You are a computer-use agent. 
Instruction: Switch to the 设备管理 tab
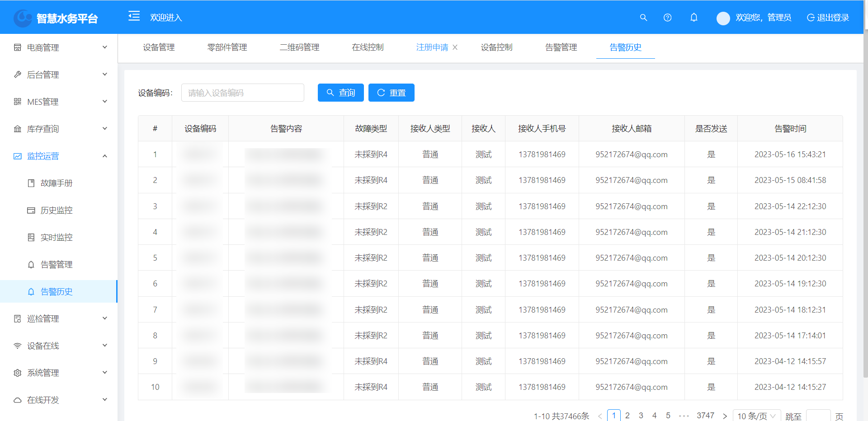(x=159, y=47)
